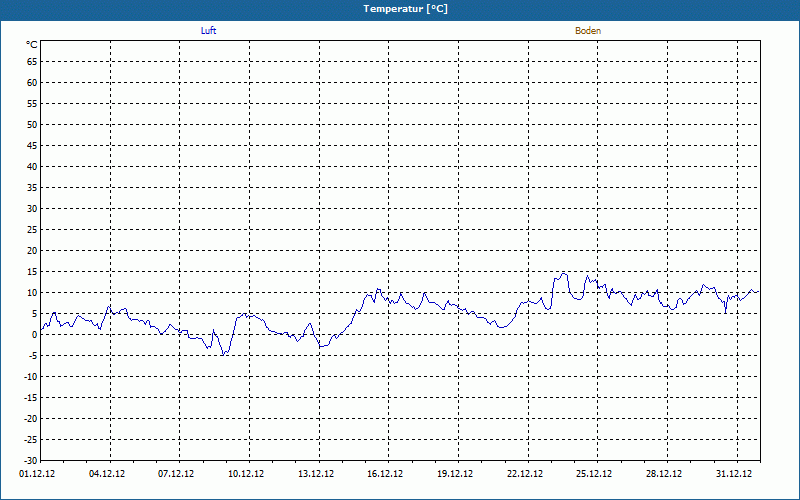The height and width of the screenshot is (500, 800).
Task: Pick the 16.12.12 date marker
Action: [x=385, y=474]
